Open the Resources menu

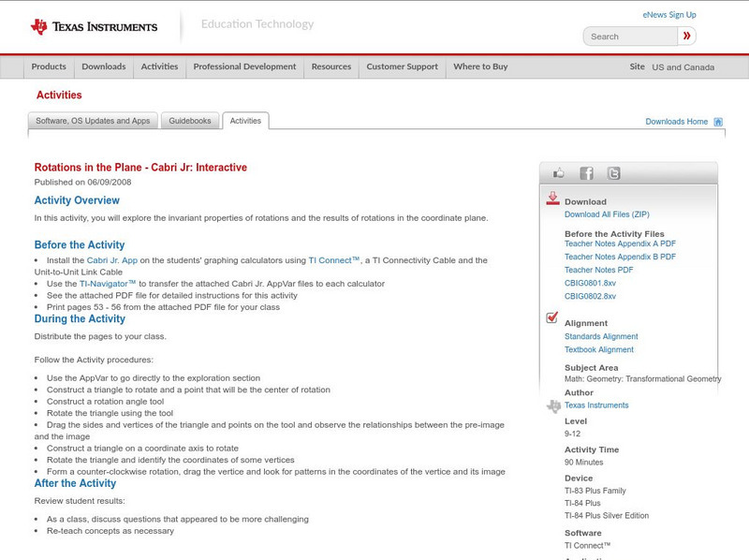point(331,66)
